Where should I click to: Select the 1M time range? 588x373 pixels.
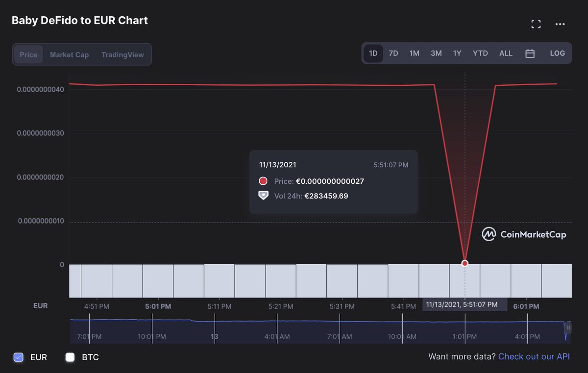click(415, 53)
